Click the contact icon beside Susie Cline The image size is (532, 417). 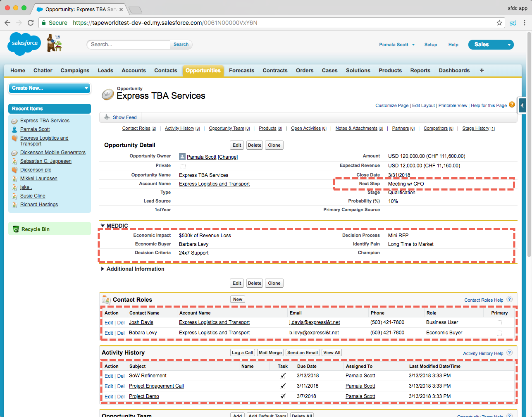click(x=14, y=196)
